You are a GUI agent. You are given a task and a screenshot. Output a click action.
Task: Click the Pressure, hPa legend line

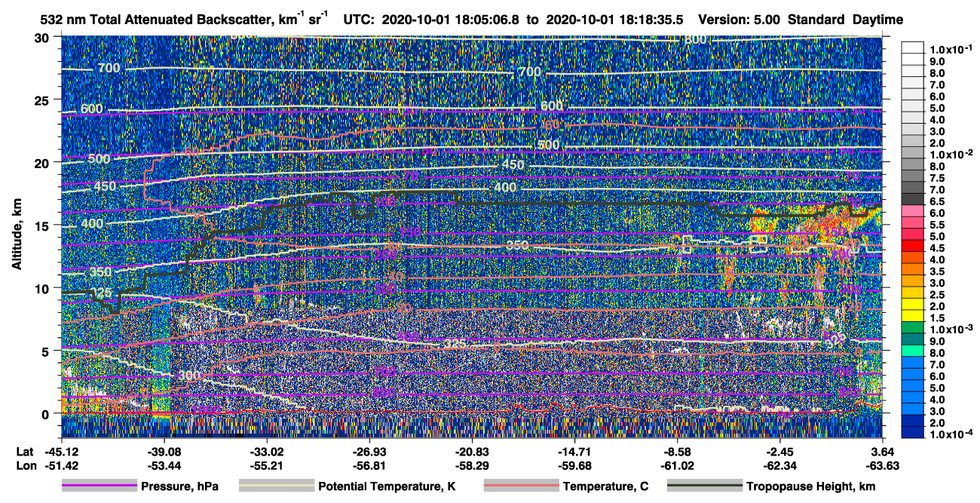click(100, 486)
